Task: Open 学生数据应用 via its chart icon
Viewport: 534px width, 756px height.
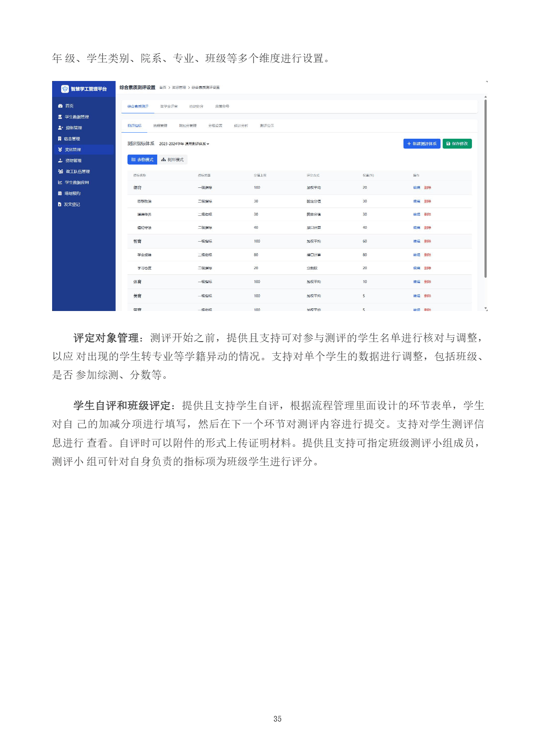Action: click(60, 183)
